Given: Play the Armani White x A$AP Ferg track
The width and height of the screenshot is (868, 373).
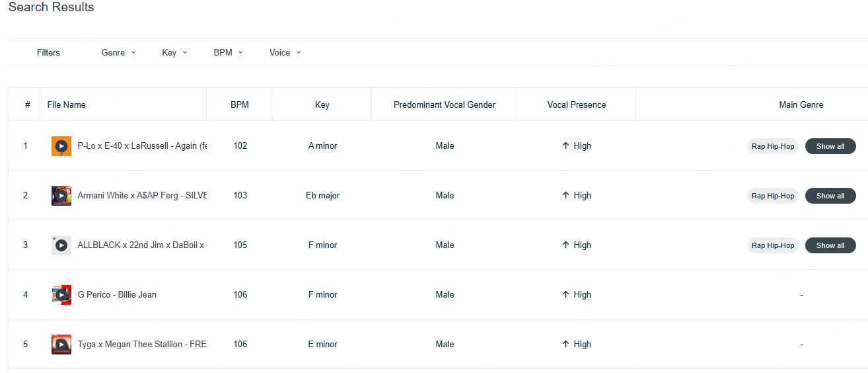Looking at the screenshot, I should point(61,196).
